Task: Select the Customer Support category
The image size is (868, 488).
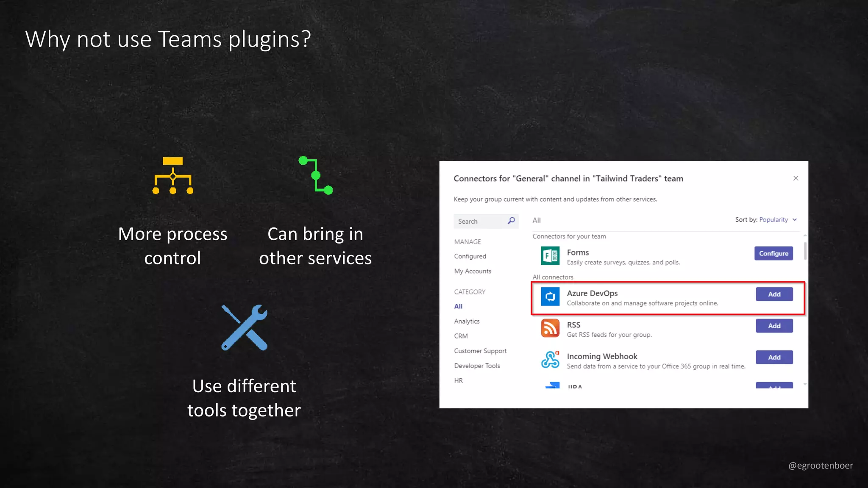Action: coord(480,351)
